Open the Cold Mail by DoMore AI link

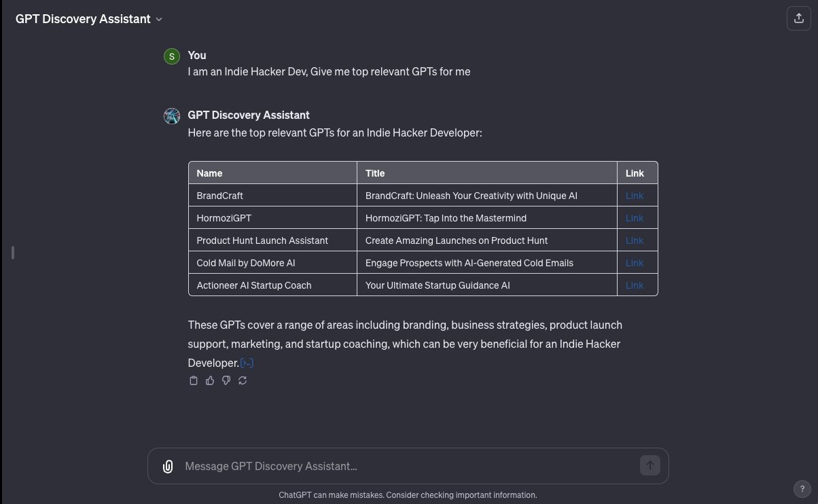[x=635, y=263]
